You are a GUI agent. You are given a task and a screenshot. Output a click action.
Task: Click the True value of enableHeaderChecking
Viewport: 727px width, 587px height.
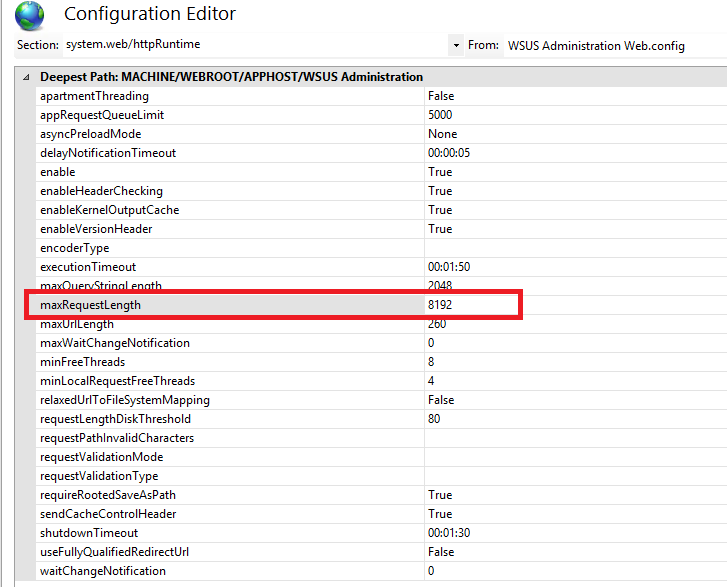coord(440,191)
